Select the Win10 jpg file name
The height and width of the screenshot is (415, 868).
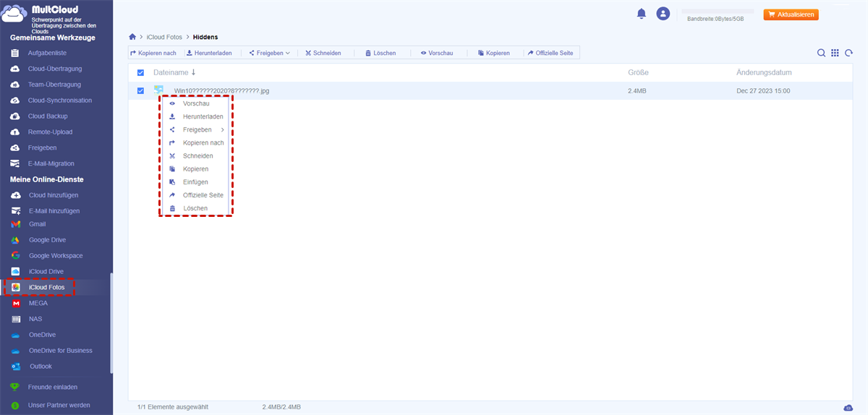click(221, 91)
